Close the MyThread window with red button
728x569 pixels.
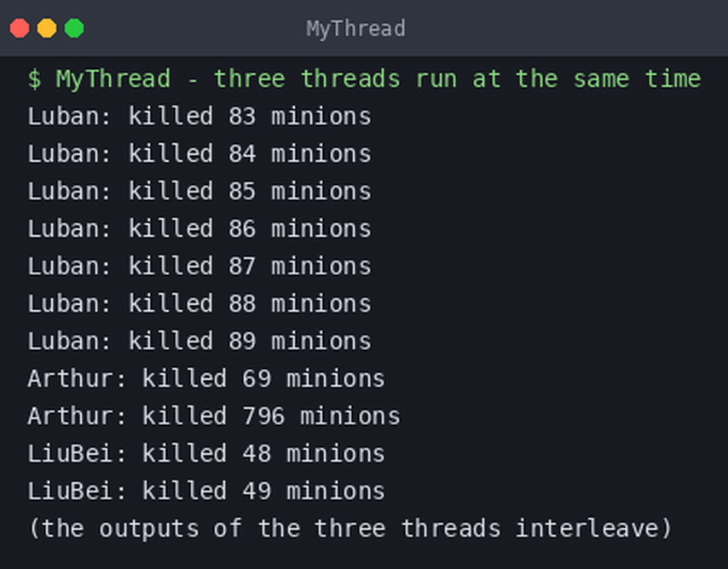pos(20,28)
